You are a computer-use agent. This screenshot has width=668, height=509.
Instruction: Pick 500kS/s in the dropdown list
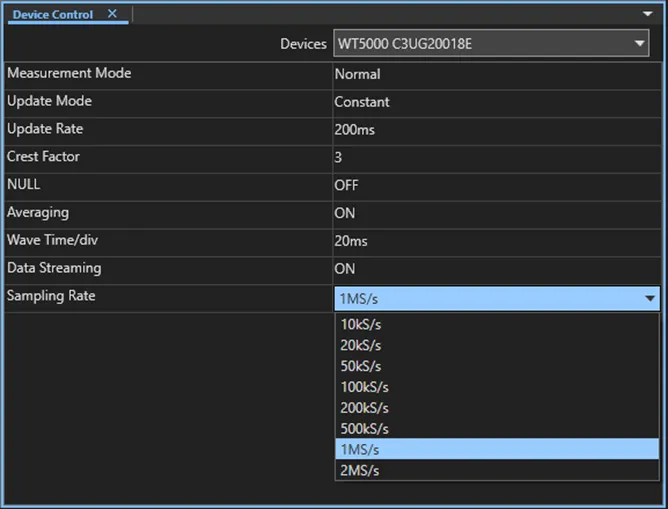tap(497, 429)
